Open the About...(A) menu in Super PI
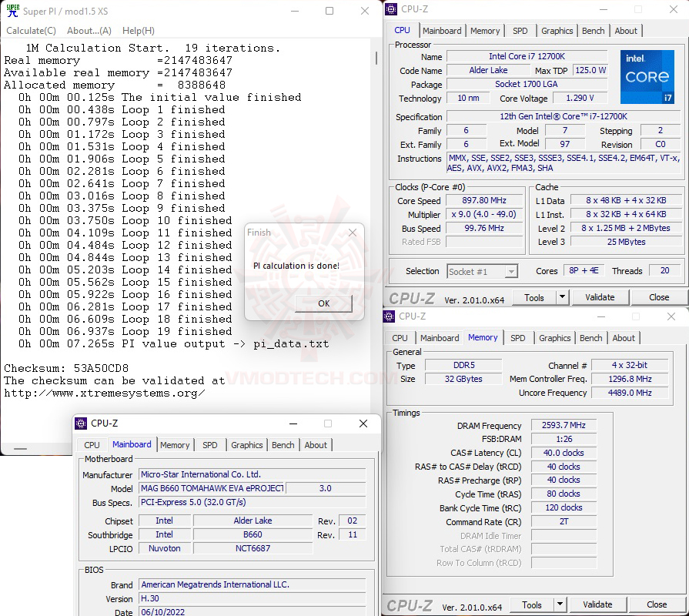 [x=89, y=31]
